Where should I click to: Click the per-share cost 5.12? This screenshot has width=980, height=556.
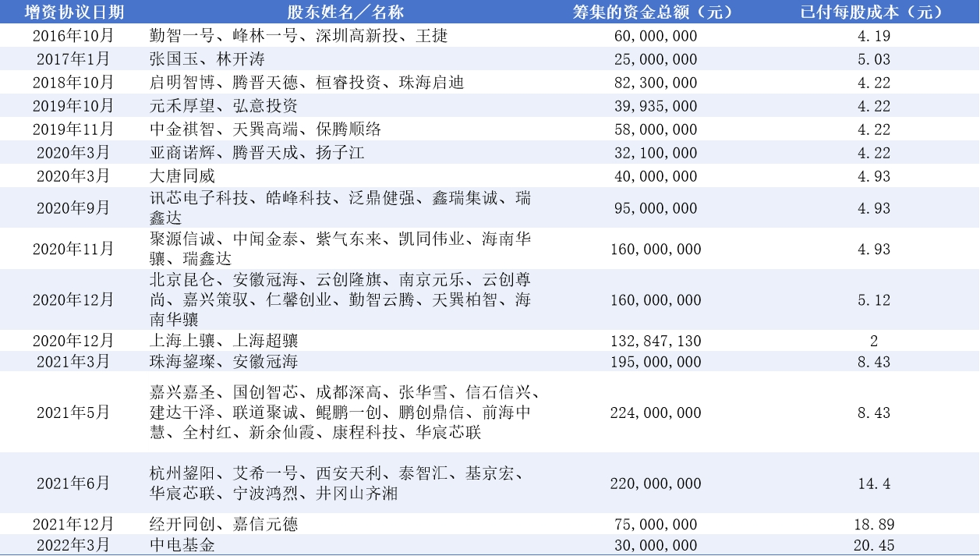point(874,300)
